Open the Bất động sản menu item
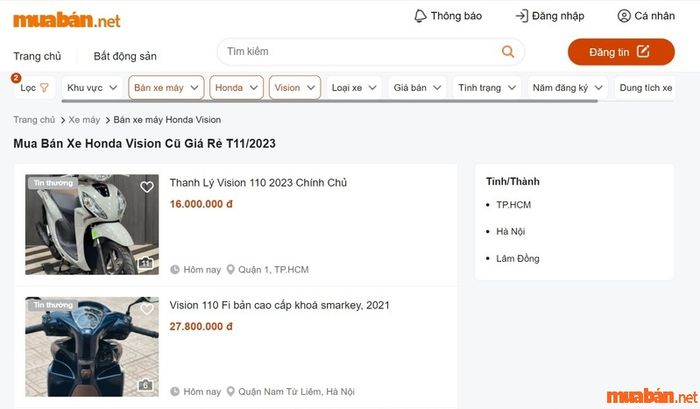Screen dimensions: 700x409 pyautogui.click(x=125, y=56)
